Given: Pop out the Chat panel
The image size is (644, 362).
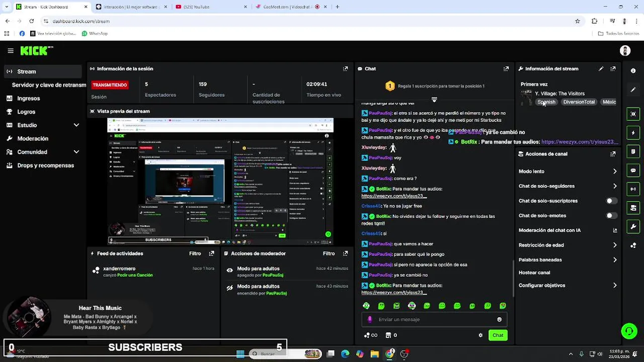Looking at the screenshot, I should click(x=506, y=69).
